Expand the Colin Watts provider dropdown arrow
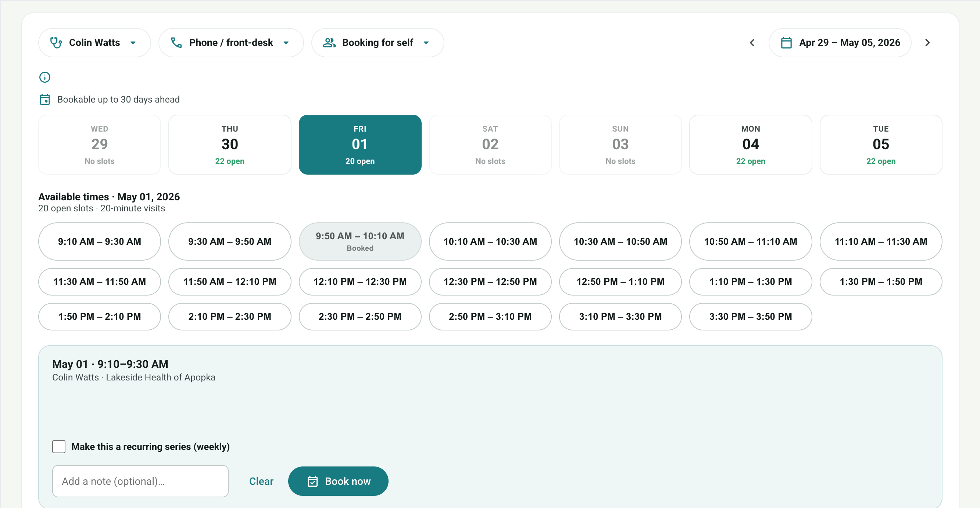 133,43
